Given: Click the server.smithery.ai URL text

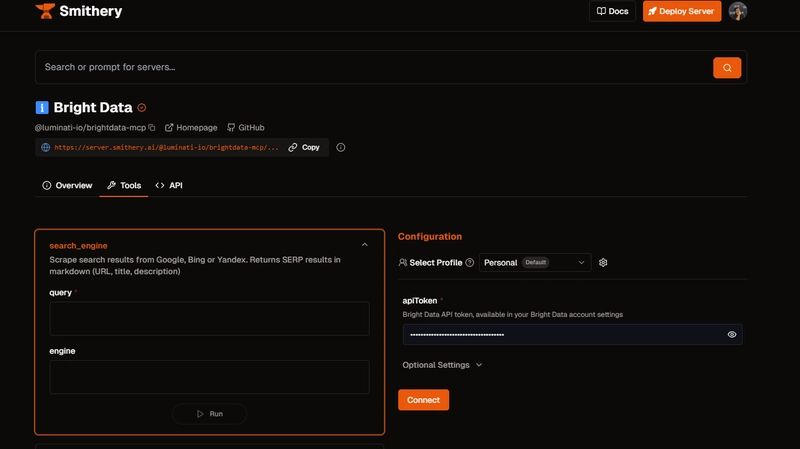Looking at the screenshot, I should pyautogui.click(x=166, y=147).
